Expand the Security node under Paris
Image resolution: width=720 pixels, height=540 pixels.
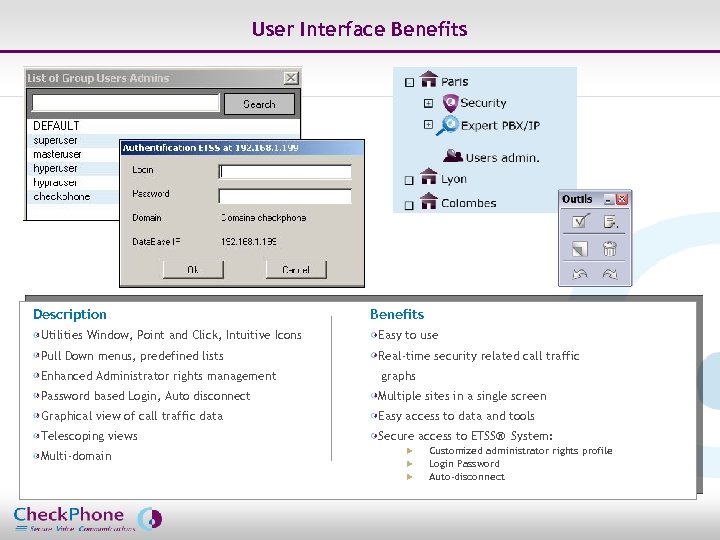tap(428, 103)
